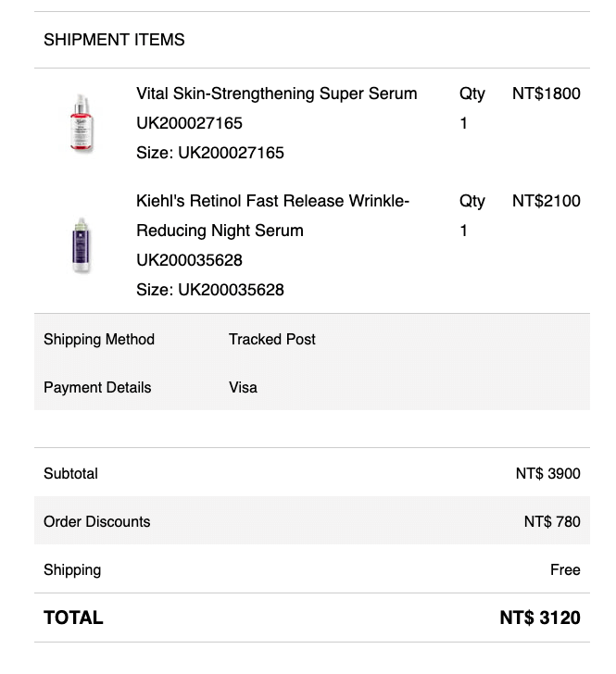Click the purple Retinol Night Serum bottle image
Viewport: 616px width, 674px height.
[81, 245]
